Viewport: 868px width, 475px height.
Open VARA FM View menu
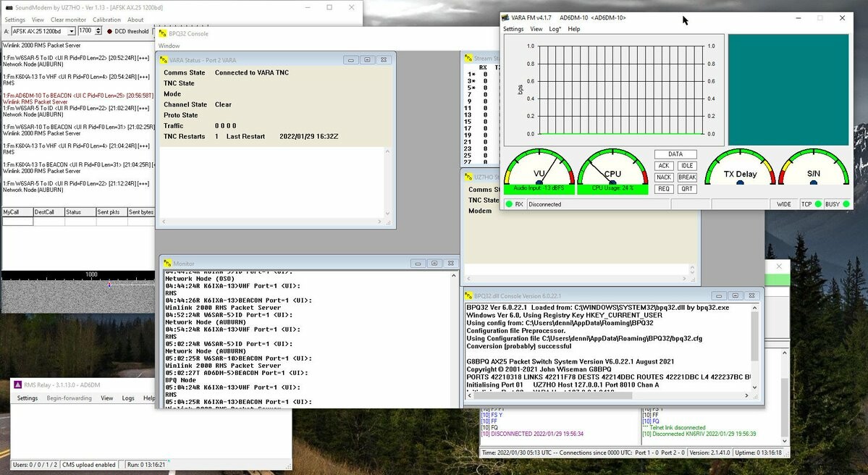[x=536, y=30]
